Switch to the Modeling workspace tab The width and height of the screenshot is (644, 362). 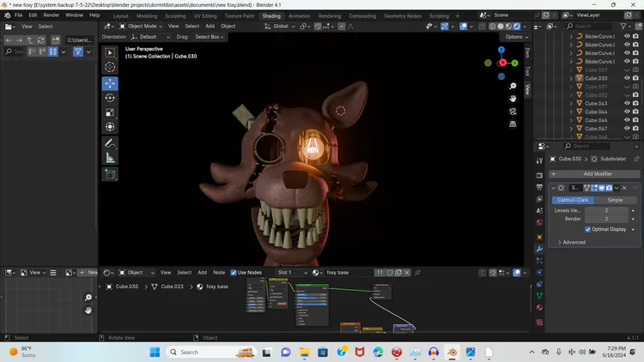[147, 15]
